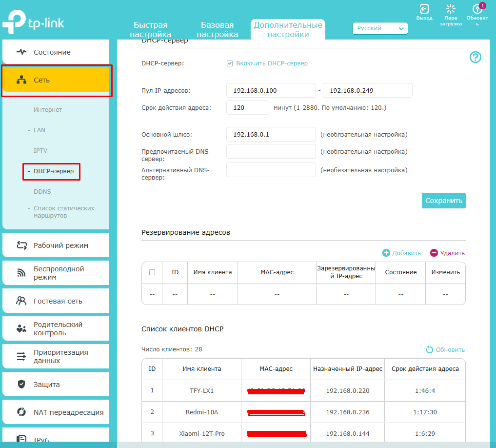The width and height of the screenshot is (496, 448).
Task: Click the refresh icon beside Обновить clients
Action: 429,349
